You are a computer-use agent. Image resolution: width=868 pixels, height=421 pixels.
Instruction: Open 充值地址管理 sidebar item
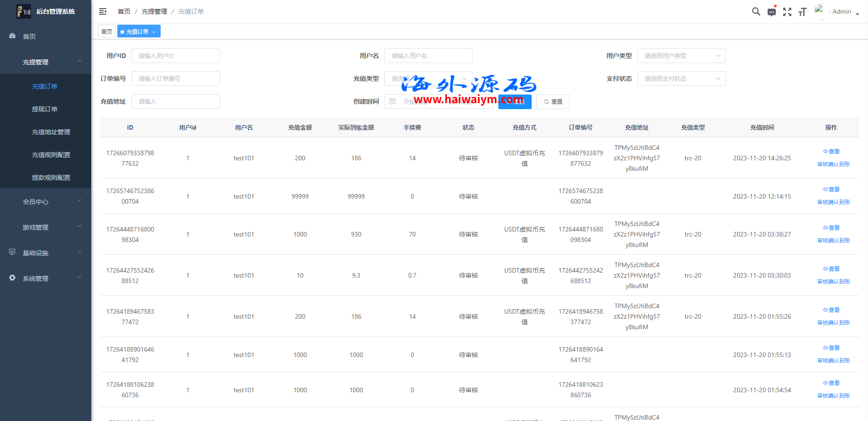[x=51, y=132]
